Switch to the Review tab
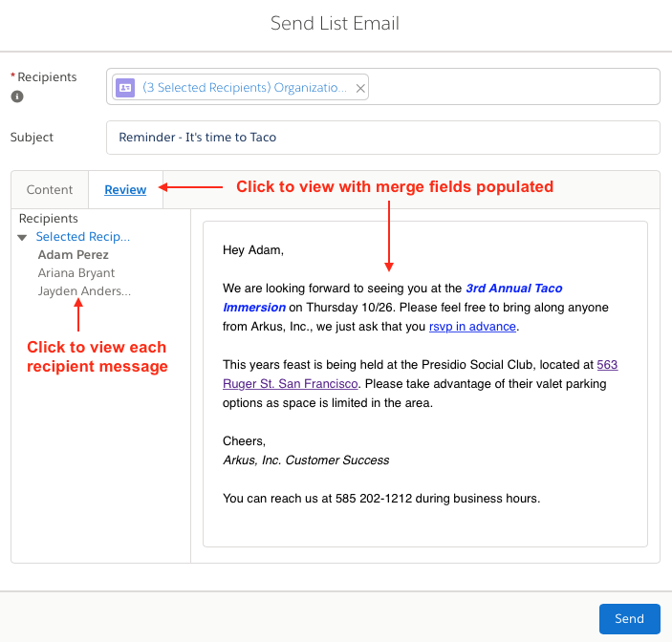The height and width of the screenshot is (642, 672). [x=125, y=190]
